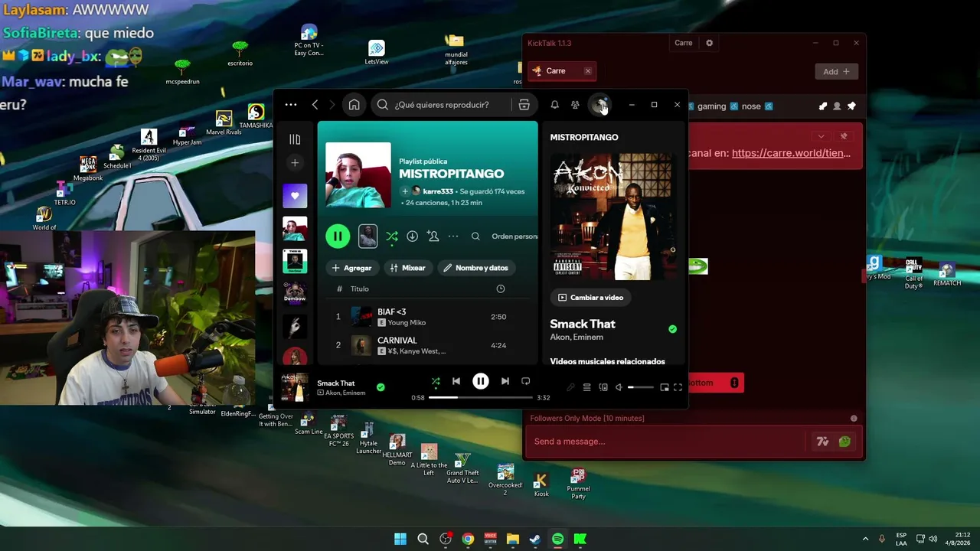The width and height of the screenshot is (980, 551).
Task: Click the Add button in KickTalk
Action: pyautogui.click(x=836, y=72)
